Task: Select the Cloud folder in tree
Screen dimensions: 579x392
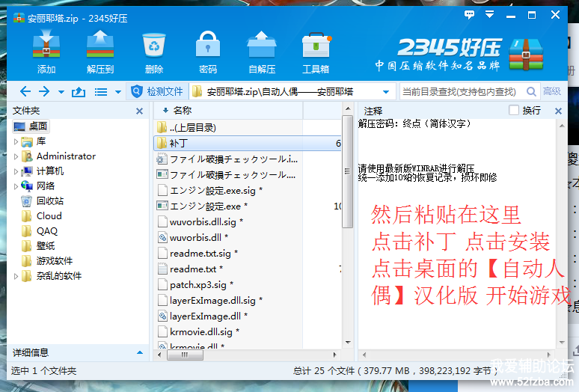Action: (41, 216)
